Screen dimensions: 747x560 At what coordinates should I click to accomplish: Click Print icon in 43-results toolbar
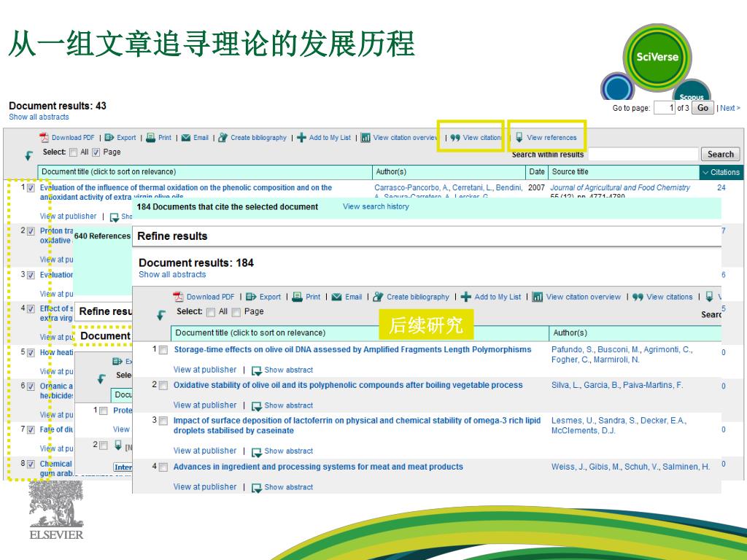[x=150, y=138]
